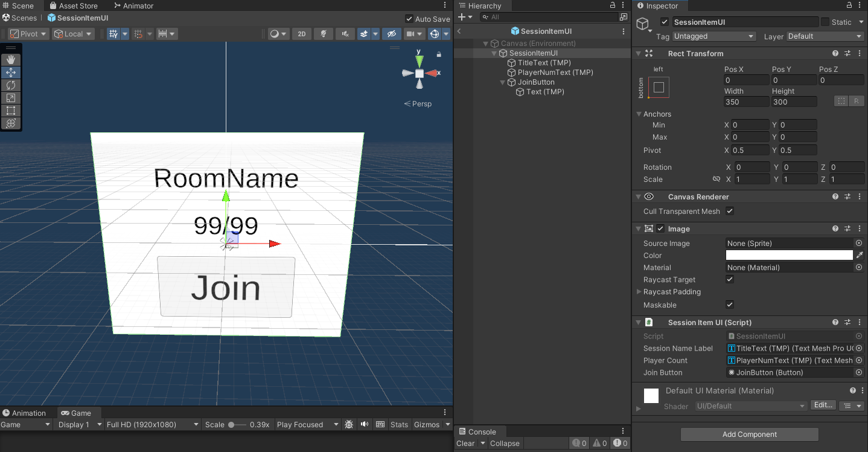Click Scenes breadcrumb in scene header
This screenshot has height=452, width=868.
19,18
